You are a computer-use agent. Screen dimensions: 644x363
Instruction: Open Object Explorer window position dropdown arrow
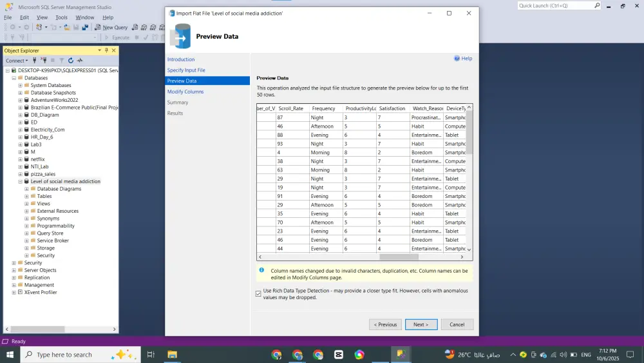point(99,50)
